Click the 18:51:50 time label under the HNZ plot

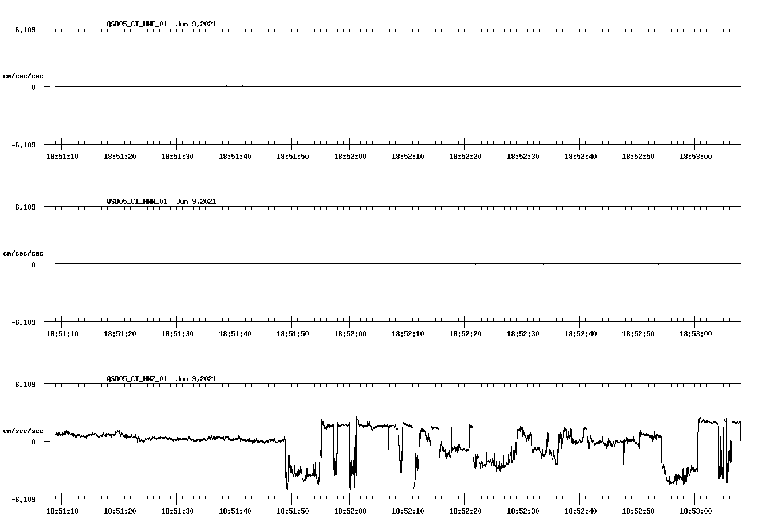point(293,511)
